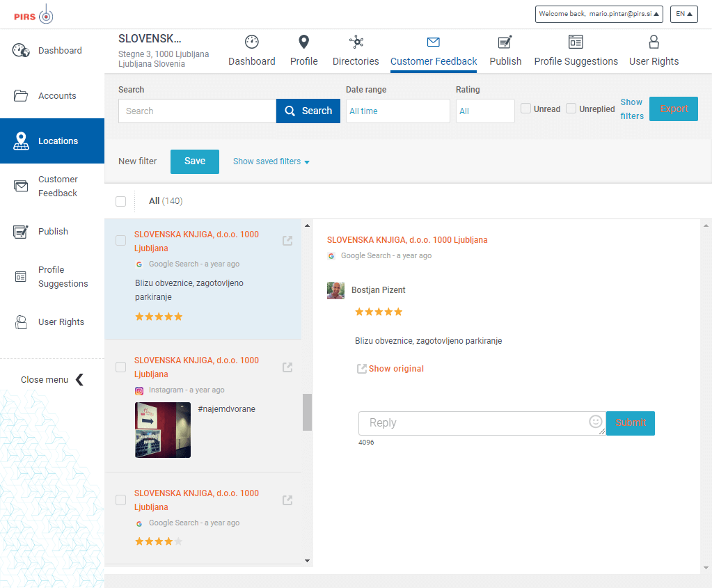This screenshot has width=712, height=588.
Task: Click the Accounts folder icon in sidebar
Action: coord(21,96)
